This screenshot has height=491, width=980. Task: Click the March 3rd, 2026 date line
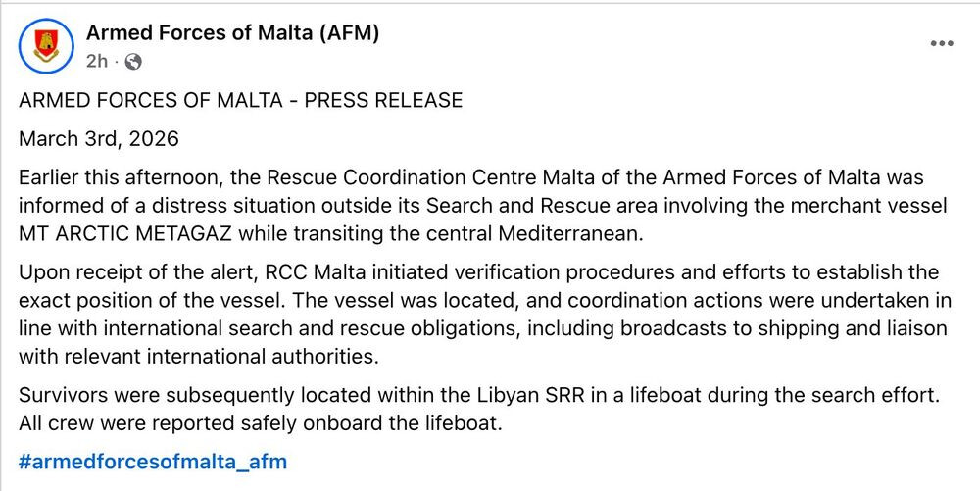coord(99,139)
